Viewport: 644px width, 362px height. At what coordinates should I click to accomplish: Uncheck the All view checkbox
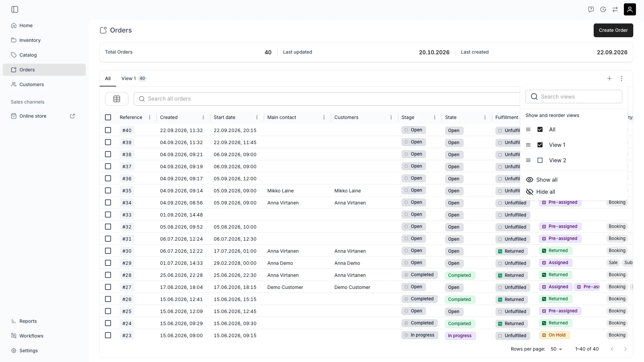point(540,129)
